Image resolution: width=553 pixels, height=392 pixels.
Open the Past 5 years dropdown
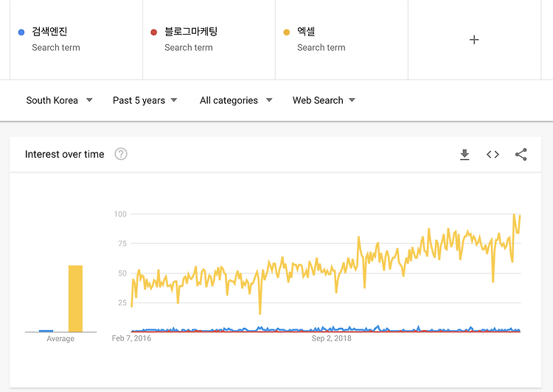145,100
